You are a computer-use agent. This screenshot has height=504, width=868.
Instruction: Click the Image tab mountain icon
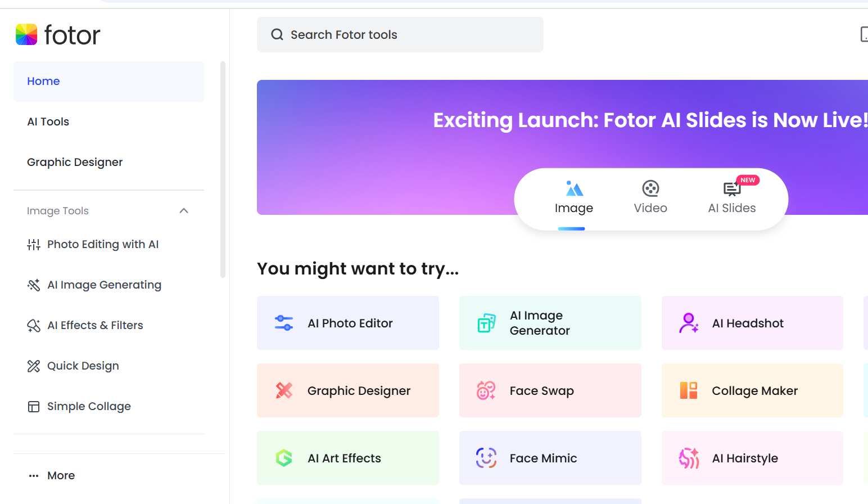coord(574,188)
